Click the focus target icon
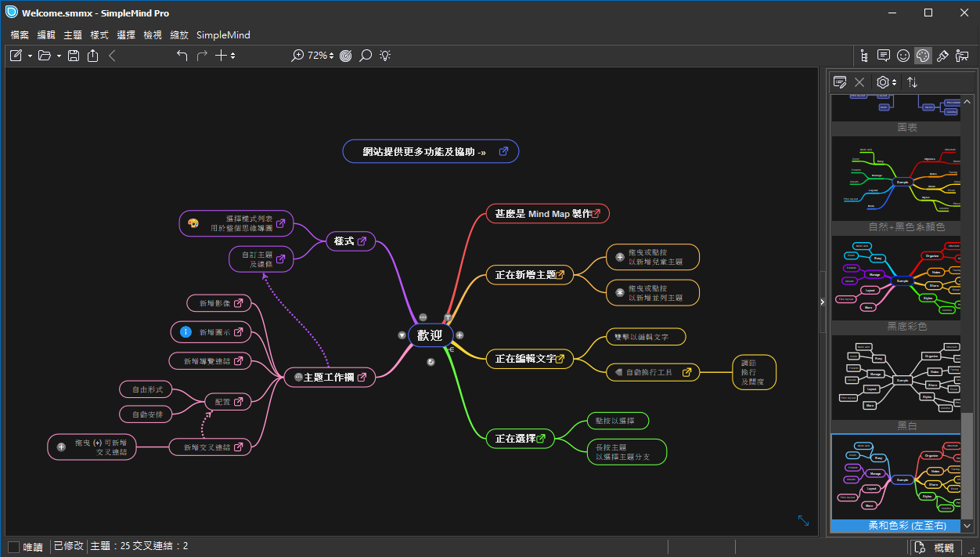 click(x=346, y=56)
